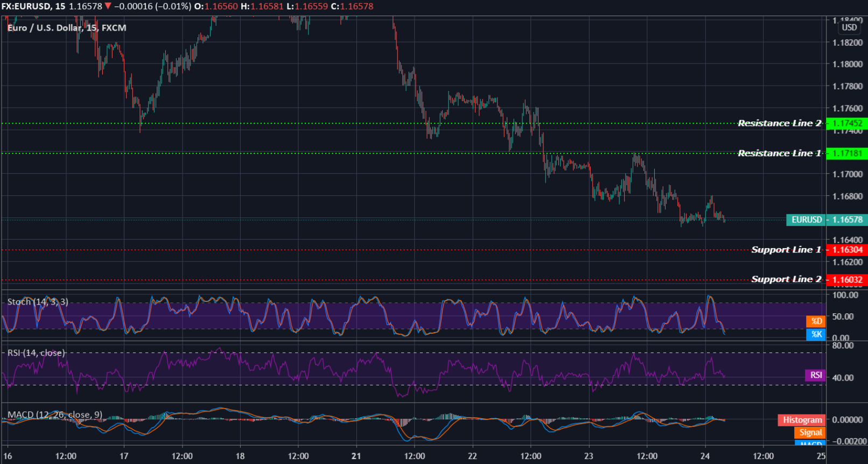
Task: Click the 1.18000 price axis value
Action: [x=847, y=64]
